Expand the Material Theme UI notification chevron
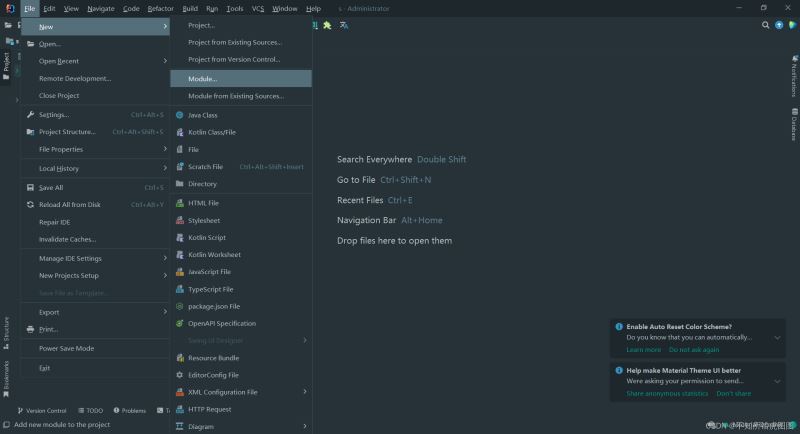 [x=777, y=381]
